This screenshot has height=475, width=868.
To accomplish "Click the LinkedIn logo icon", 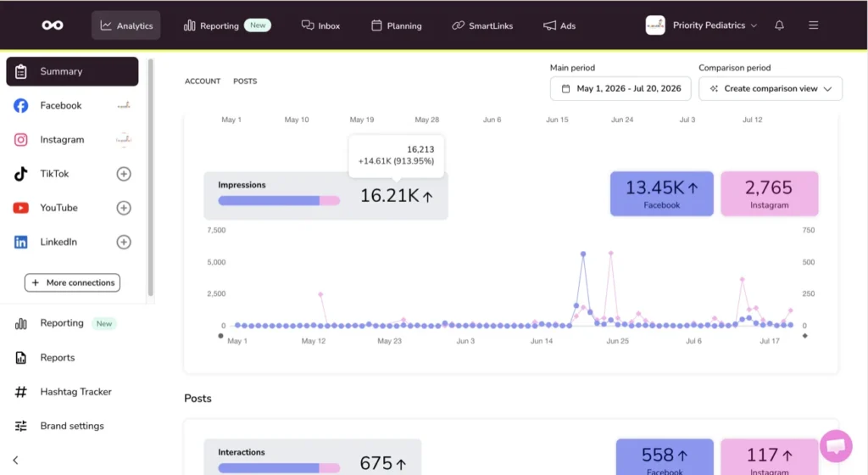I will 21,242.
